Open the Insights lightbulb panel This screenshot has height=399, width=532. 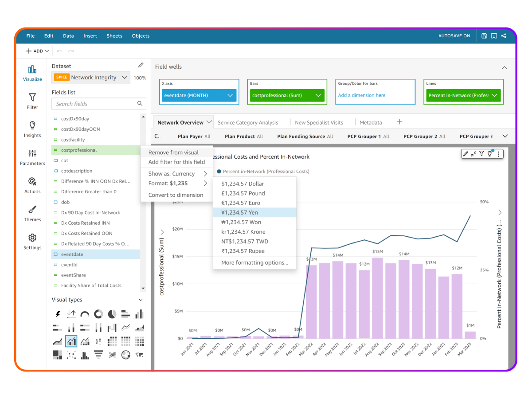click(32, 129)
